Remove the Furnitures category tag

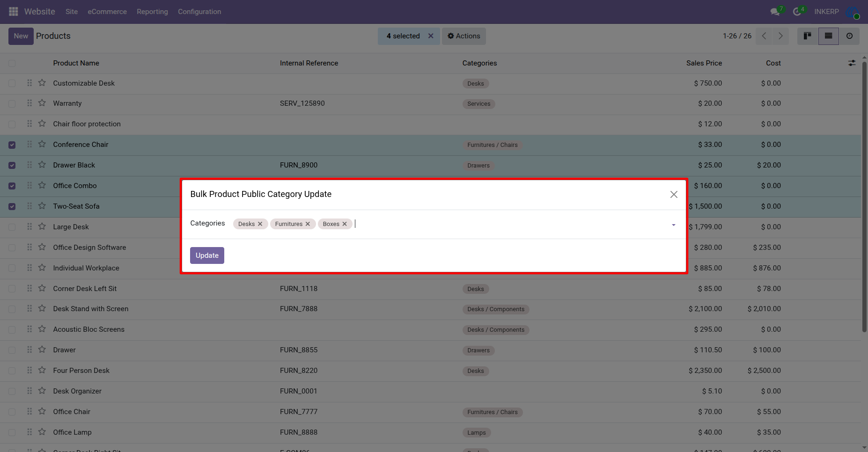pyautogui.click(x=308, y=224)
